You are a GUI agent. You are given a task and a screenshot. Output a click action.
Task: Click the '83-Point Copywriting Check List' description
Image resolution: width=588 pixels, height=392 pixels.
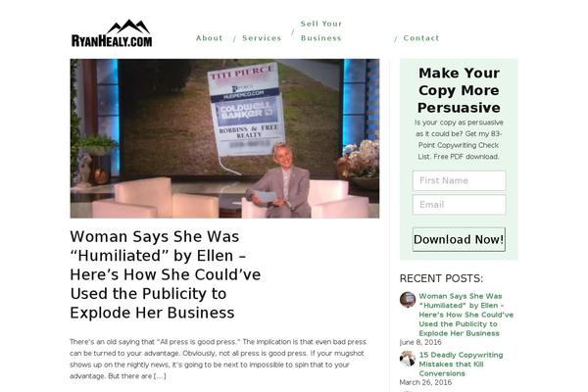pos(459,139)
